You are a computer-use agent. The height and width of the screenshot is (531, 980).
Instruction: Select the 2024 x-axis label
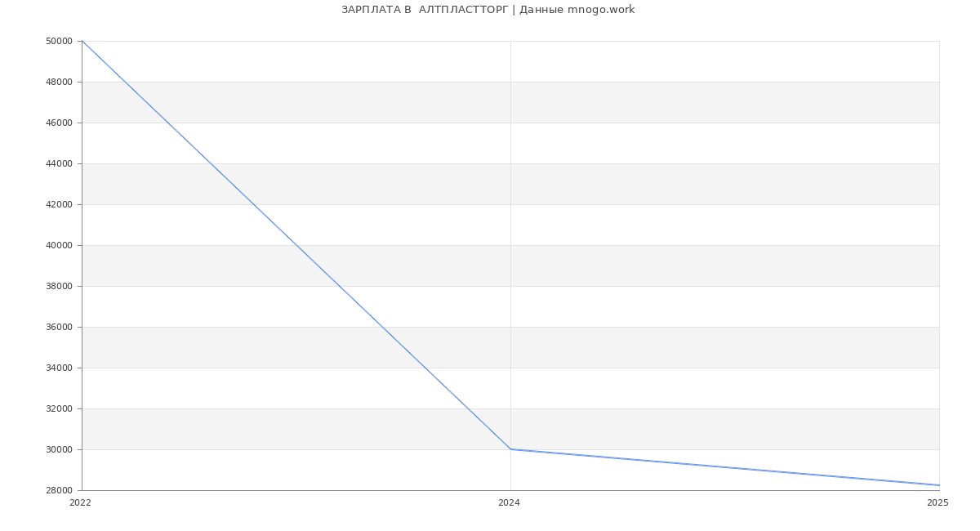(x=509, y=503)
